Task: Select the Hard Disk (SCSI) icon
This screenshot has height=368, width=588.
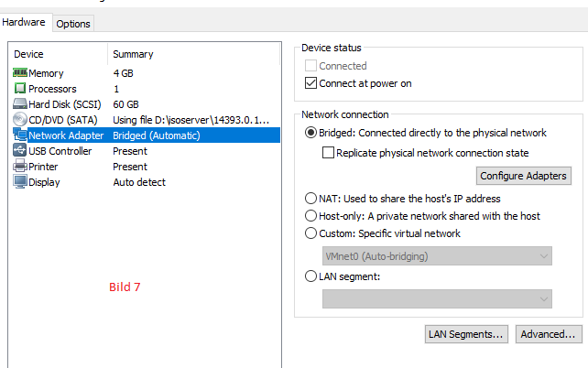Action: tap(20, 104)
